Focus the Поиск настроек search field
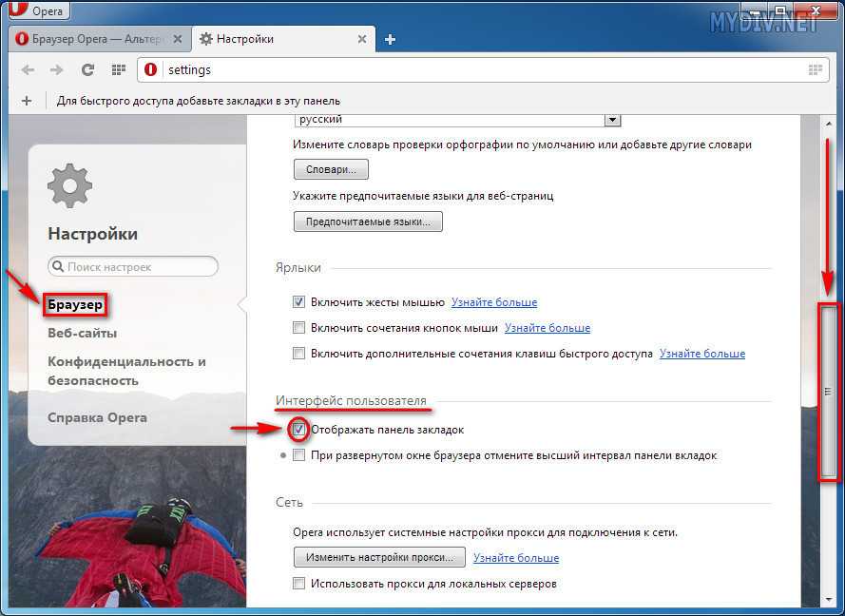845x616 pixels. (133, 266)
